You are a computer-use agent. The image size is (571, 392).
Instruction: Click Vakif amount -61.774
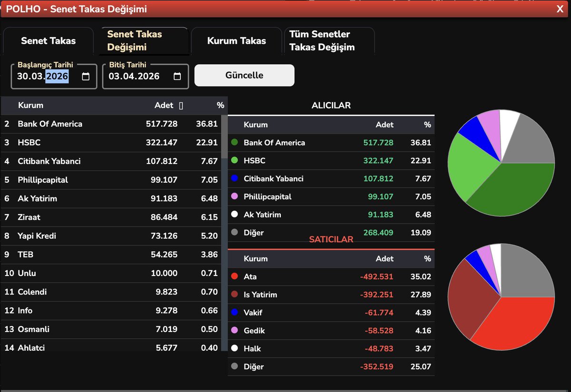point(379,313)
